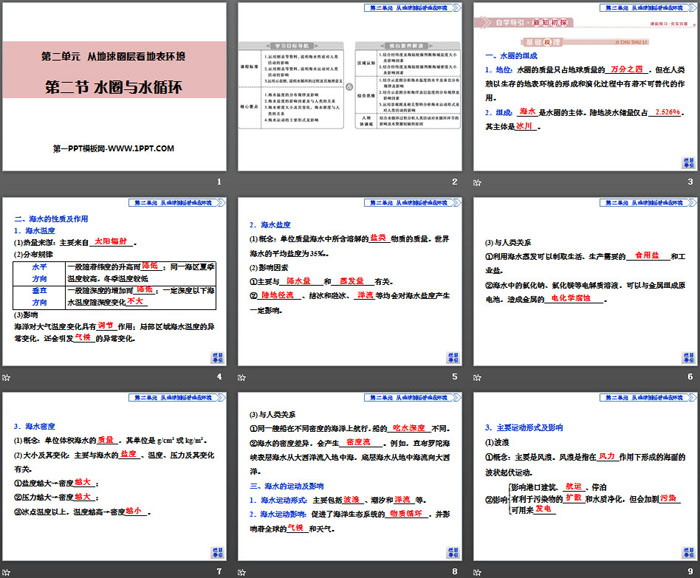Click the red answer 电化学腐蚀 on slide 6
Viewport: 700px width, 578px height.
tap(571, 298)
